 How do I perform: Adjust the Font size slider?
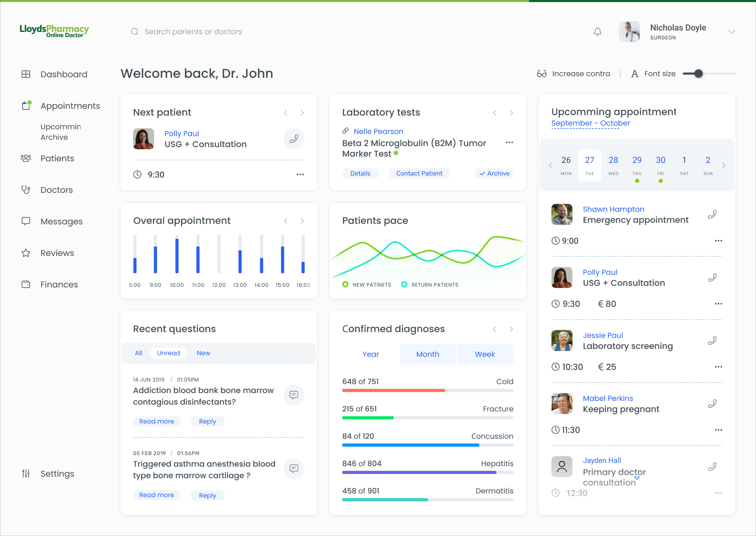click(699, 74)
